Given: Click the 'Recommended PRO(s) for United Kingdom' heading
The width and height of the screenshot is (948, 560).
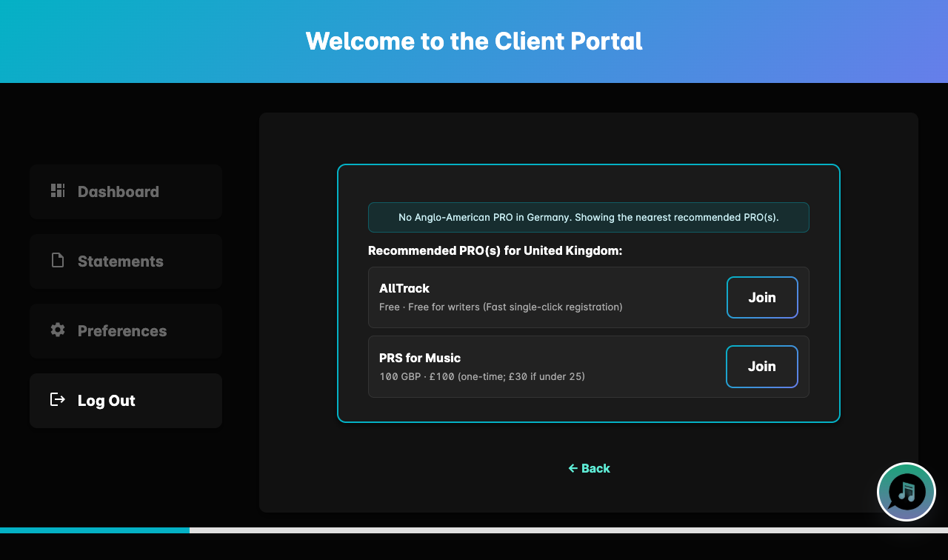Looking at the screenshot, I should point(495,251).
